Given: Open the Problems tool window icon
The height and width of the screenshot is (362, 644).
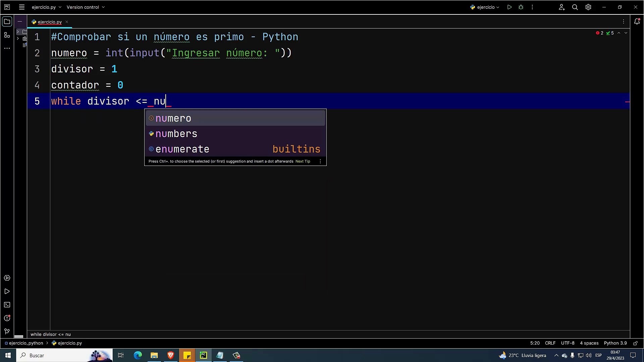Looking at the screenshot, I should tap(7, 318).
